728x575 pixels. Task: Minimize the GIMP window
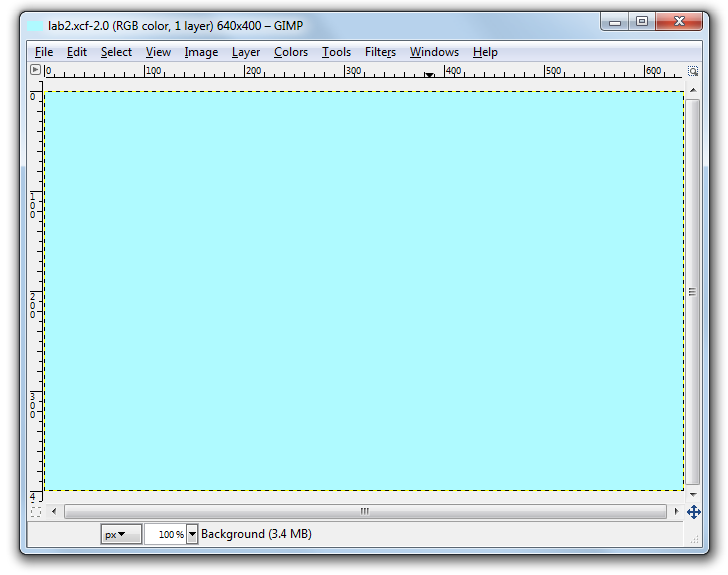[x=615, y=22]
